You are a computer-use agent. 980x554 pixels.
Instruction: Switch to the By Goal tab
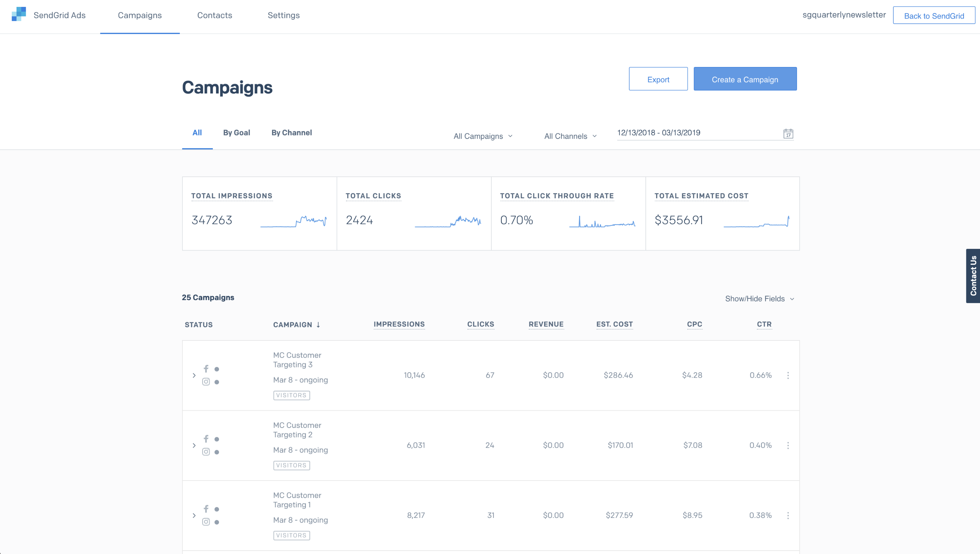(x=236, y=133)
